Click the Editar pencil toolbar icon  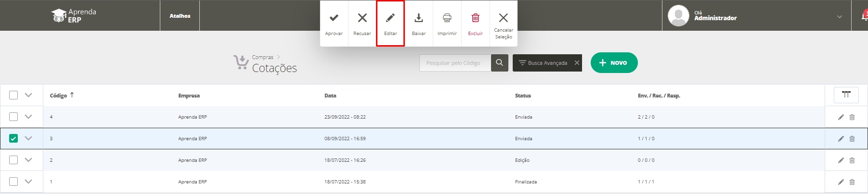click(x=390, y=18)
